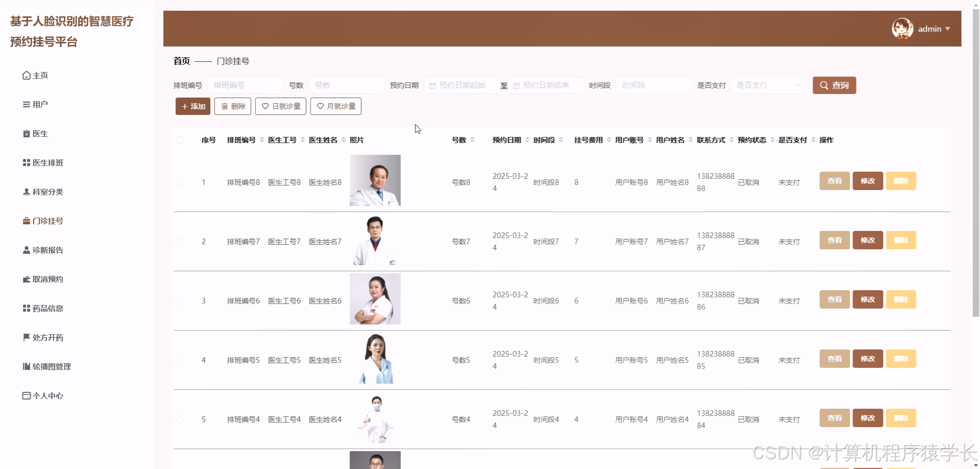Expand the admin account dropdown
The height and width of the screenshot is (469, 980).
tap(934, 29)
